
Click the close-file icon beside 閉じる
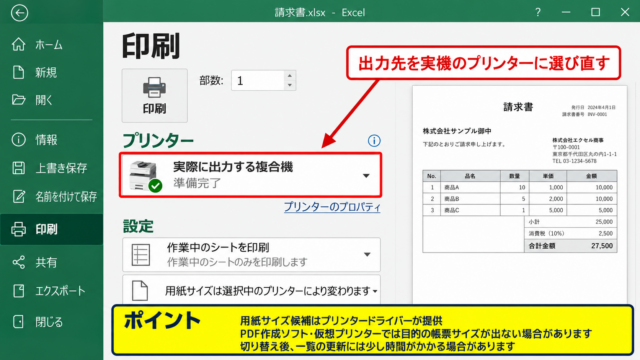click(x=18, y=322)
